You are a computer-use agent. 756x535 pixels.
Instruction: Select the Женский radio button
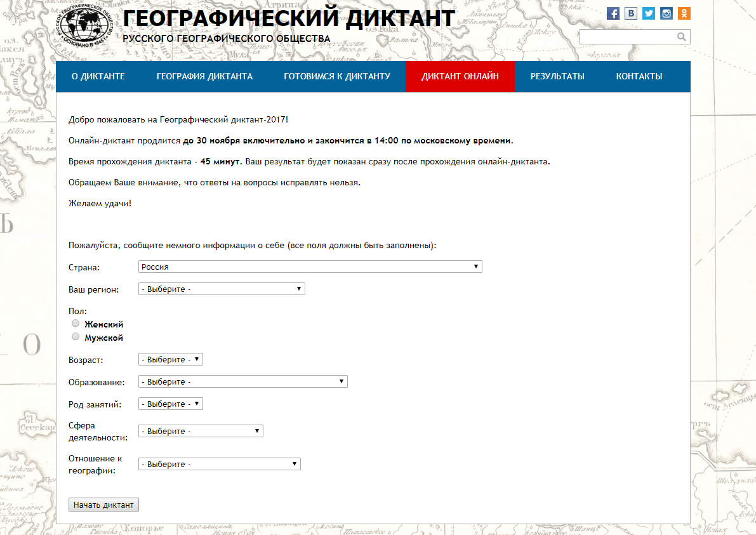point(75,324)
